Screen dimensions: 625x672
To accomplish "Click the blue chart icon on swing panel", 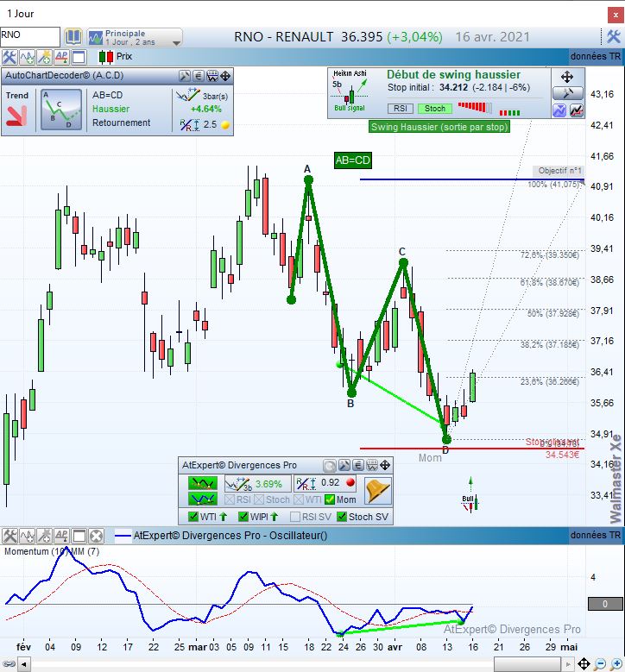I will click(x=559, y=110).
